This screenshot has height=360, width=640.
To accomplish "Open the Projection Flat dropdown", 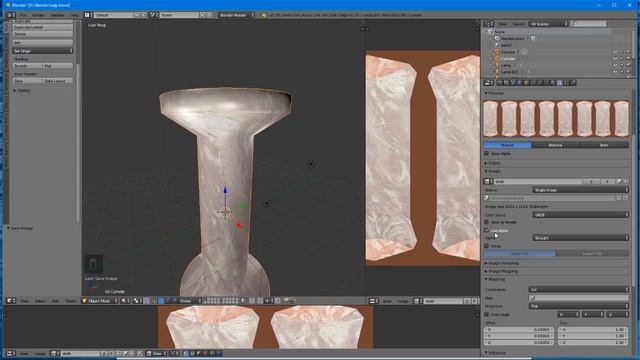I will (579, 306).
